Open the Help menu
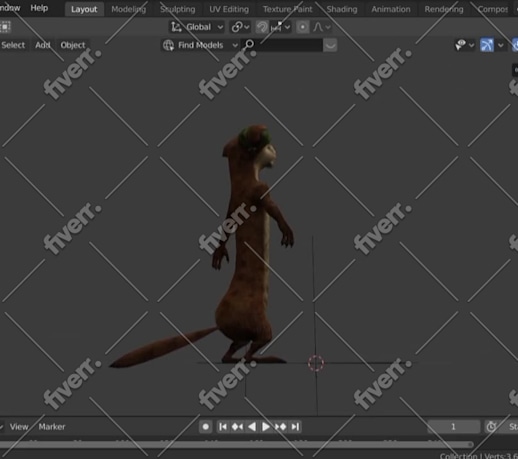 click(39, 8)
